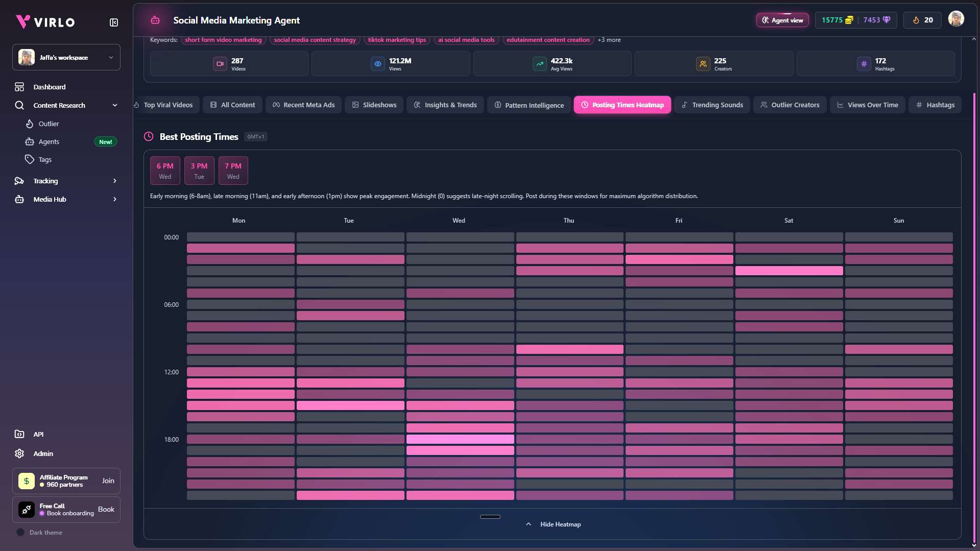
Task: Switch to Top Viral Videos tab
Action: [166, 105]
